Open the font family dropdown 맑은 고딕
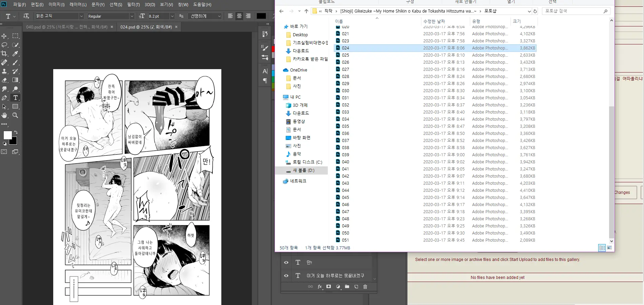 [81, 16]
